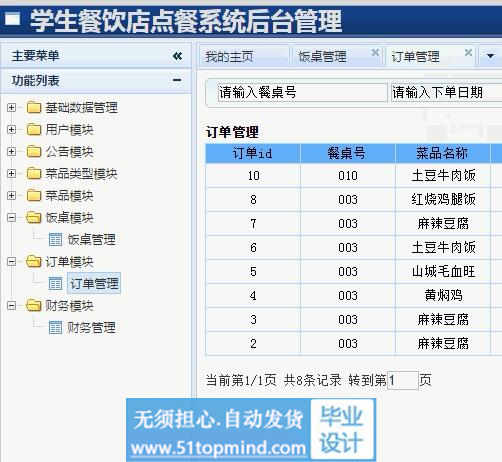Collapse the 订单模块 tree node
This screenshot has width=502, height=462.
pyautogui.click(x=11, y=262)
